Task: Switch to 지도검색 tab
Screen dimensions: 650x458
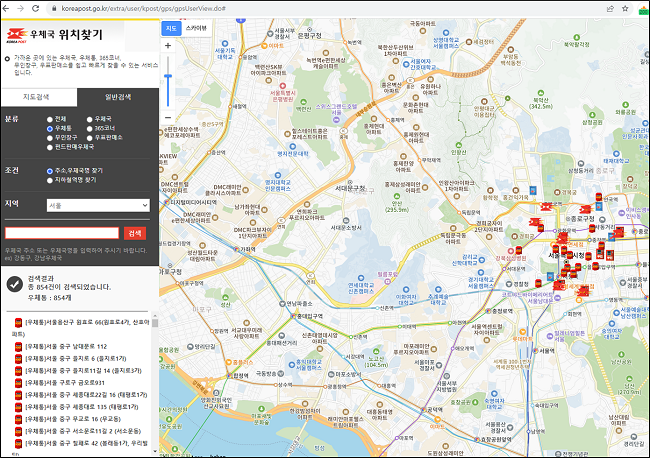Action: coord(39,97)
